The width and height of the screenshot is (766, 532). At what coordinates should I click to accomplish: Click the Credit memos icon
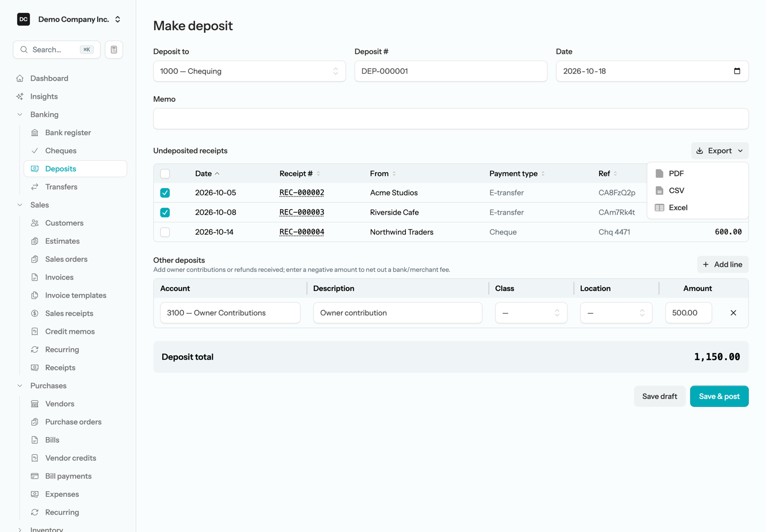[x=35, y=331]
